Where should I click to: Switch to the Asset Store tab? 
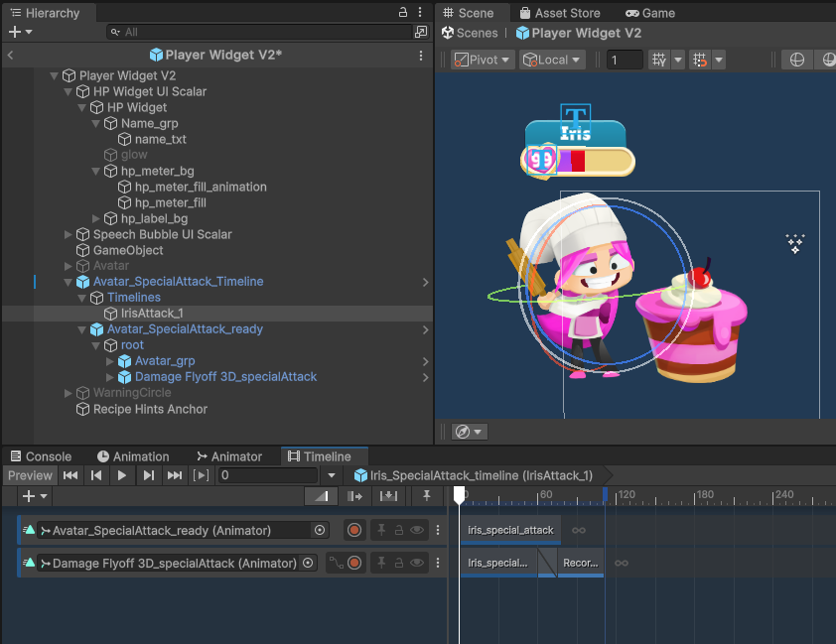pos(560,13)
